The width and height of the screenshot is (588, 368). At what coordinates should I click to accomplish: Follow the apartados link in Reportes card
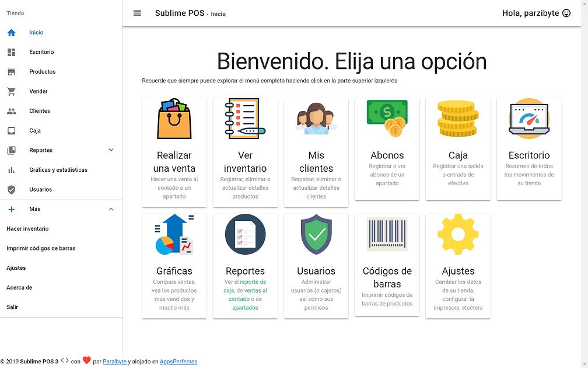(x=245, y=307)
